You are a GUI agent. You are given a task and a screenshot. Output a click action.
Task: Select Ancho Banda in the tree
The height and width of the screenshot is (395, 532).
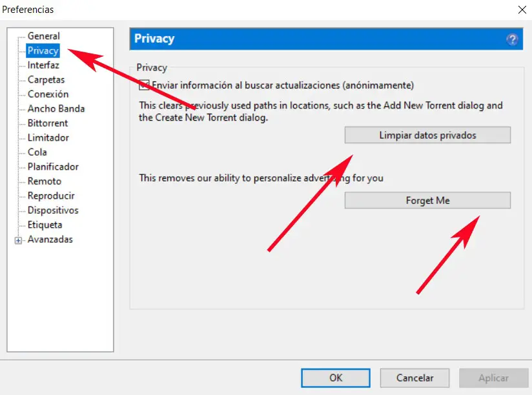coord(56,109)
